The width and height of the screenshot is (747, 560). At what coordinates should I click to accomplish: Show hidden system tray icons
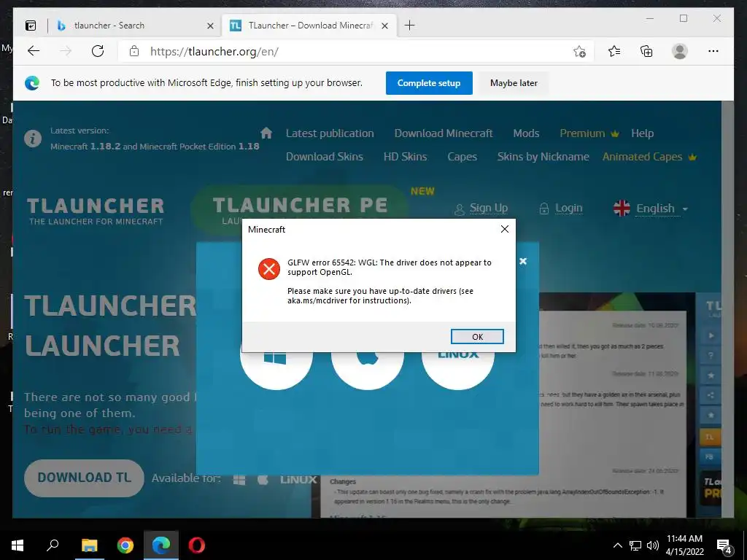click(x=617, y=545)
